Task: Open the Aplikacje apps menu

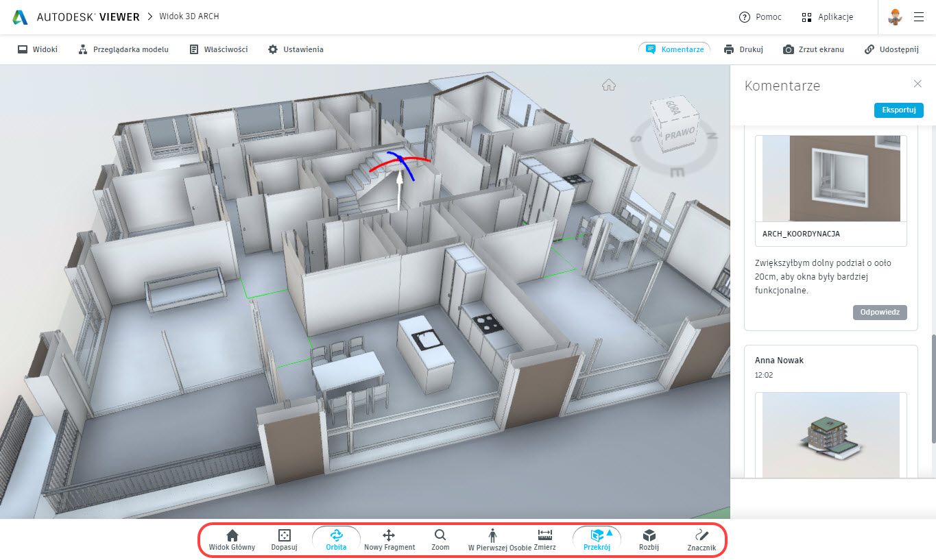Action: pyautogui.click(x=827, y=17)
